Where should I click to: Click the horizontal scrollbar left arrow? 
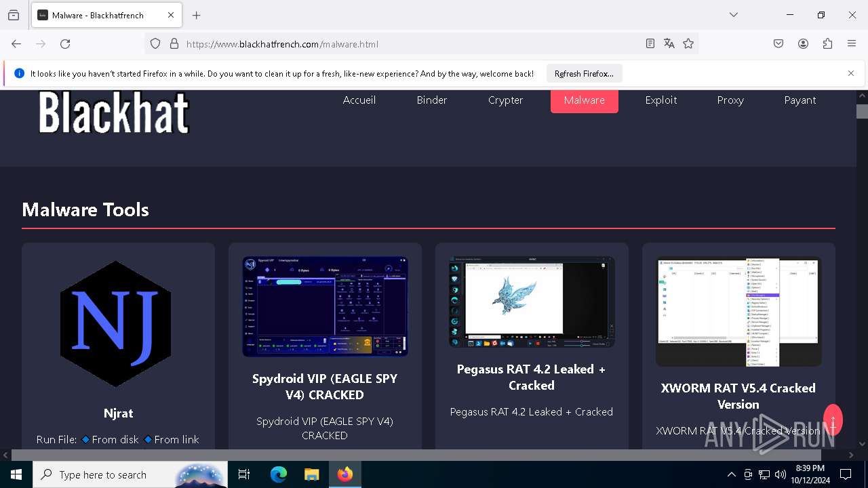coord(5,455)
